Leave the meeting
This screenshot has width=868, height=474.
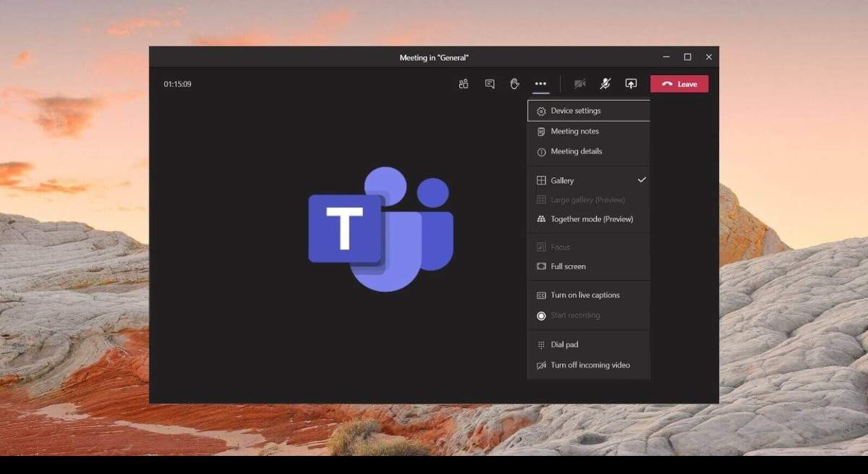[679, 84]
